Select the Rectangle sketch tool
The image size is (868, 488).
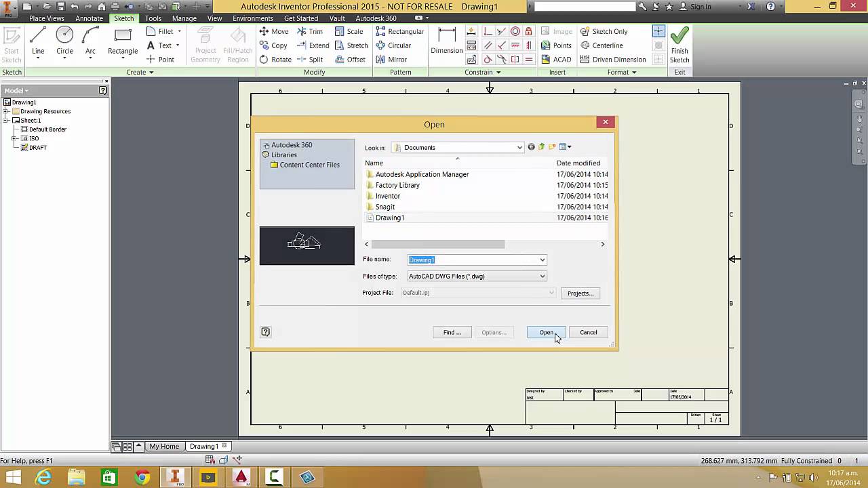pyautogui.click(x=123, y=42)
